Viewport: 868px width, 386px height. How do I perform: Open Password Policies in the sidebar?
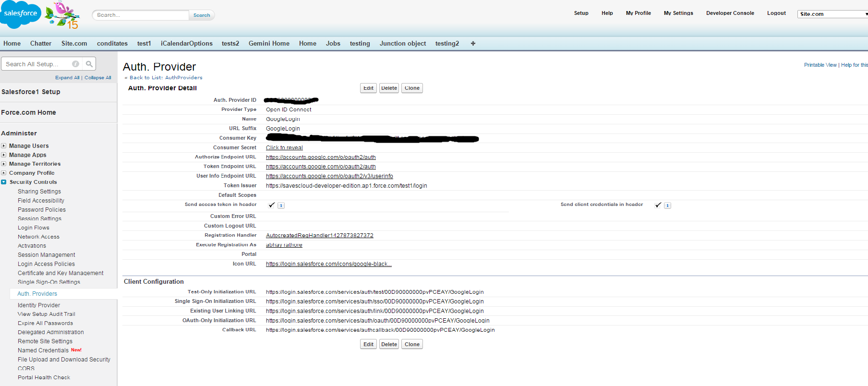(x=42, y=210)
